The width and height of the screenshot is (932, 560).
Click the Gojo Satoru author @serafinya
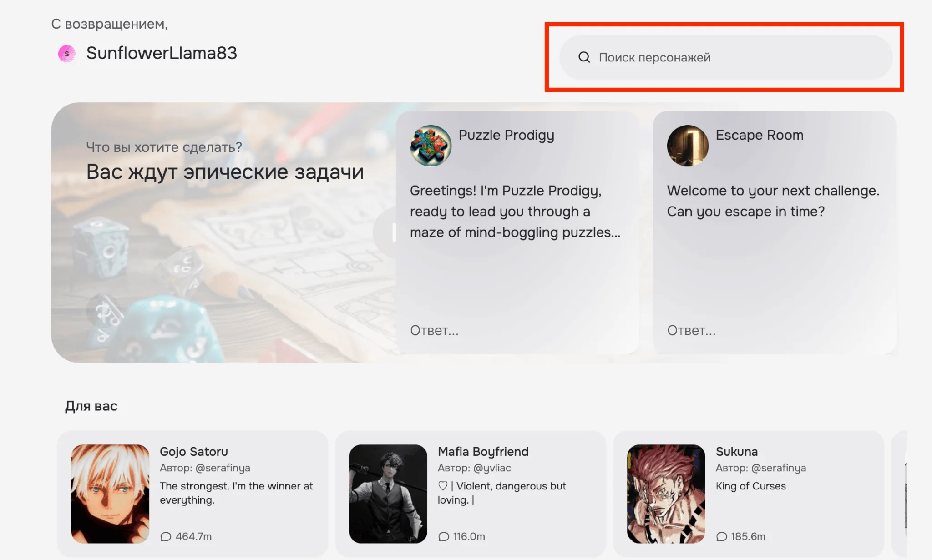tap(223, 468)
